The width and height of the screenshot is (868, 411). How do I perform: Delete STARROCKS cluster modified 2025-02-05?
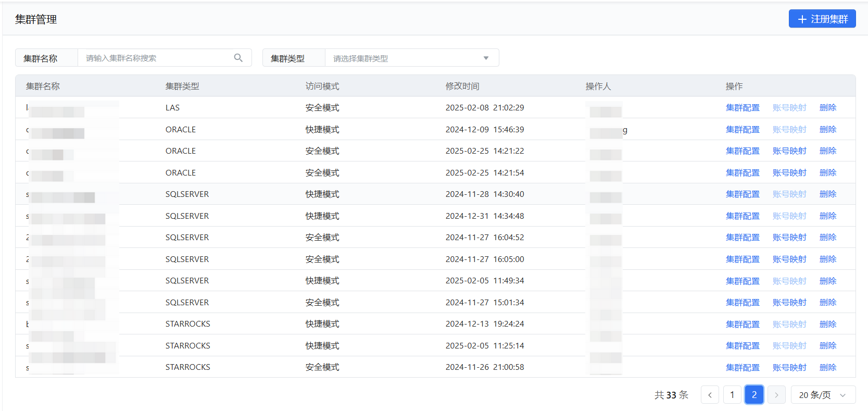click(x=827, y=346)
